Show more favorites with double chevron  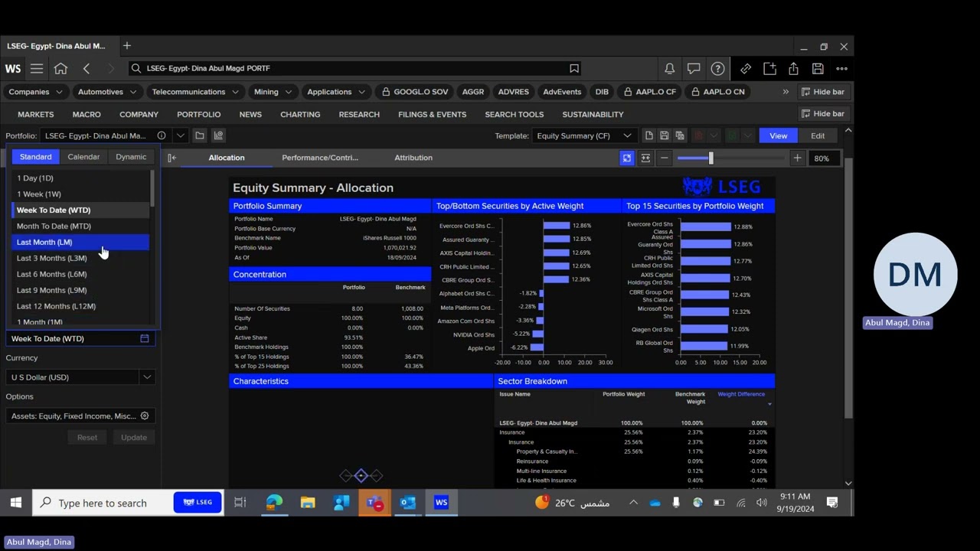[786, 92]
